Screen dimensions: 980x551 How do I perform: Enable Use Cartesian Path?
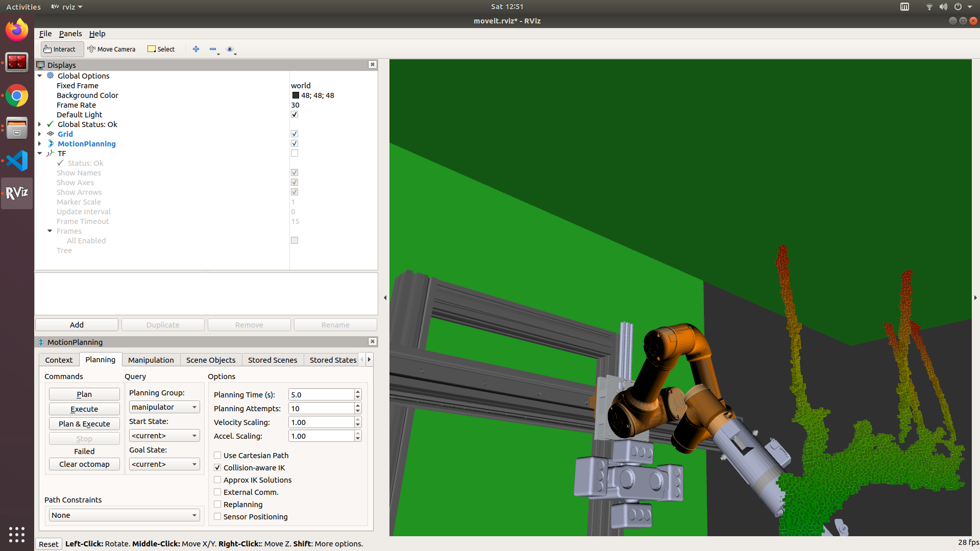pos(217,455)
